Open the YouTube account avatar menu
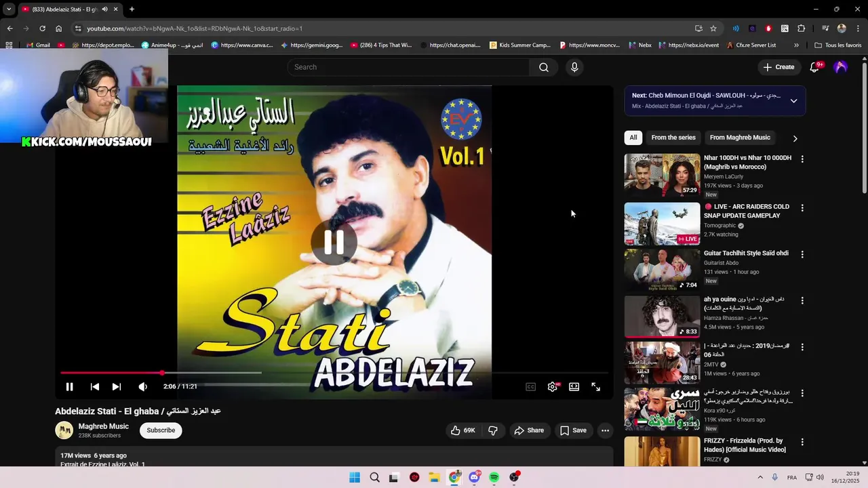The height and width of the screenshot is (488, 868). (x=841, y=67)
